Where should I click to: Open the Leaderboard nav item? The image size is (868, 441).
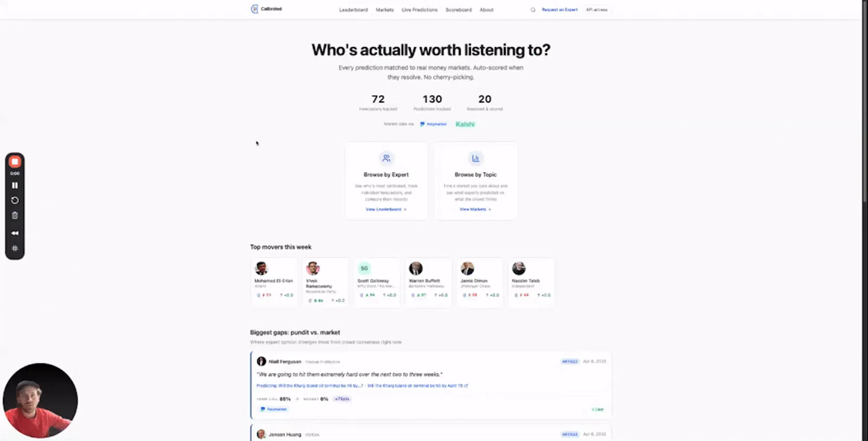click(354, 10)
